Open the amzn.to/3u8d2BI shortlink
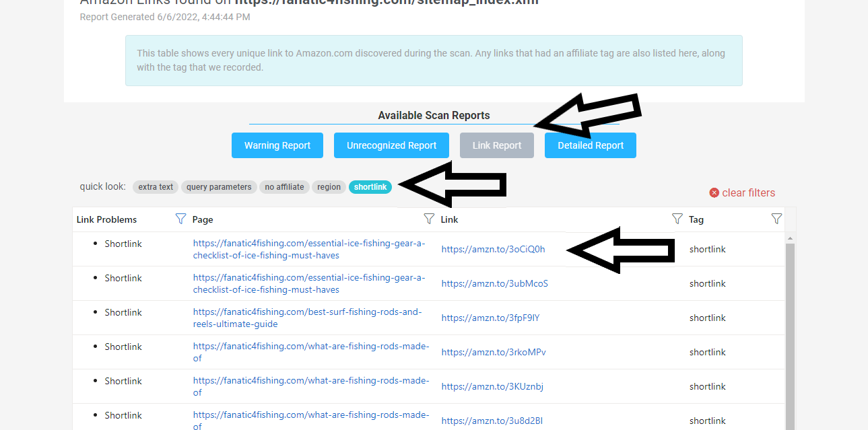Viewport: 868px width, 430px height. 492,421
